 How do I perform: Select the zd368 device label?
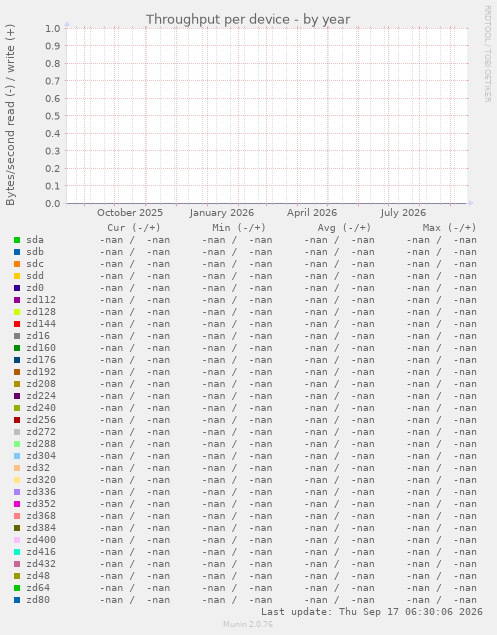[41, 516]
